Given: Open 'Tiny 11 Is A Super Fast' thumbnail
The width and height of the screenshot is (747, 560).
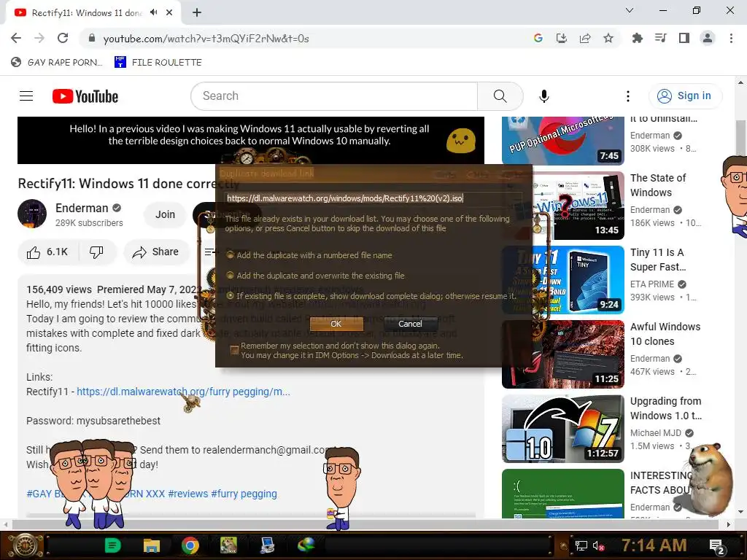Looking at the screenshot, I should pyautogui.click(x=563, y=280).
